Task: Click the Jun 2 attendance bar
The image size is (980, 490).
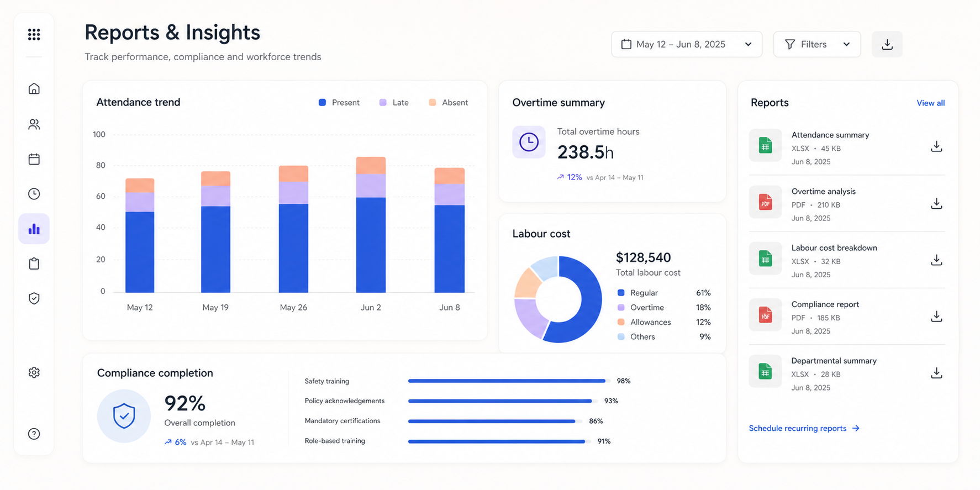Action: [x=371, y=225]
